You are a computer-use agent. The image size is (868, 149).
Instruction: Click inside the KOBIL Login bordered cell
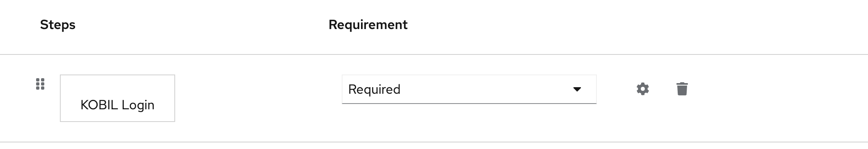click(x=117, y=98)
